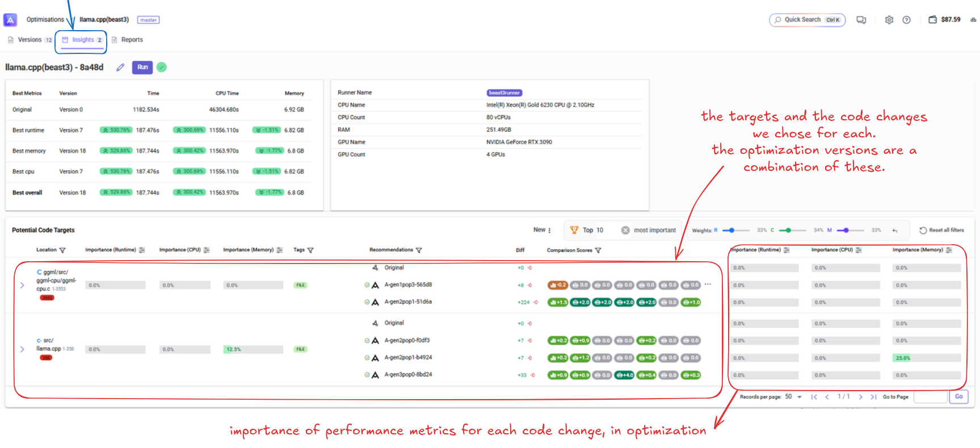Toggle check circle for A-gen3pop0-8bd24
The height and width of the screenshot is (448, 980).
click(x=367, y=375)
